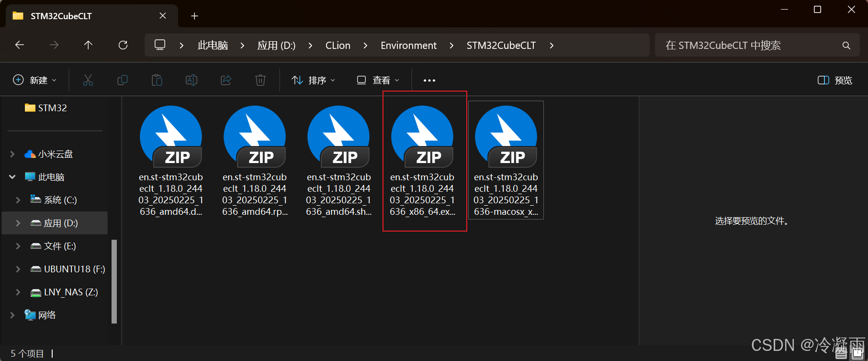The height and width of the screenshot is (361, 868).
Task: Toggle the 预览 preview pane
Action: (835, 80)
